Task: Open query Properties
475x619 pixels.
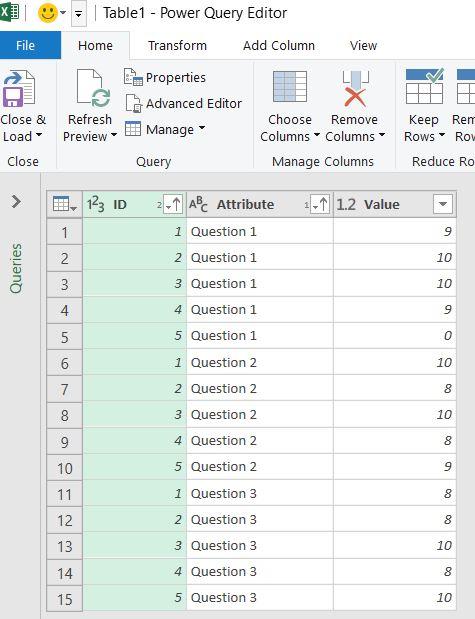Action: (x=165, y=77)
